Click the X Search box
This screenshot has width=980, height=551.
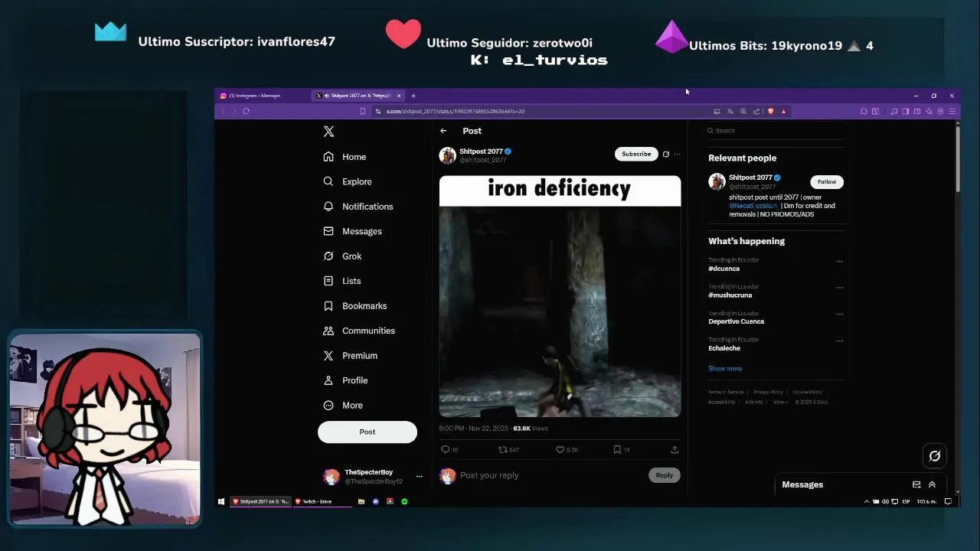pyautogui.click(x=776, y=131)
